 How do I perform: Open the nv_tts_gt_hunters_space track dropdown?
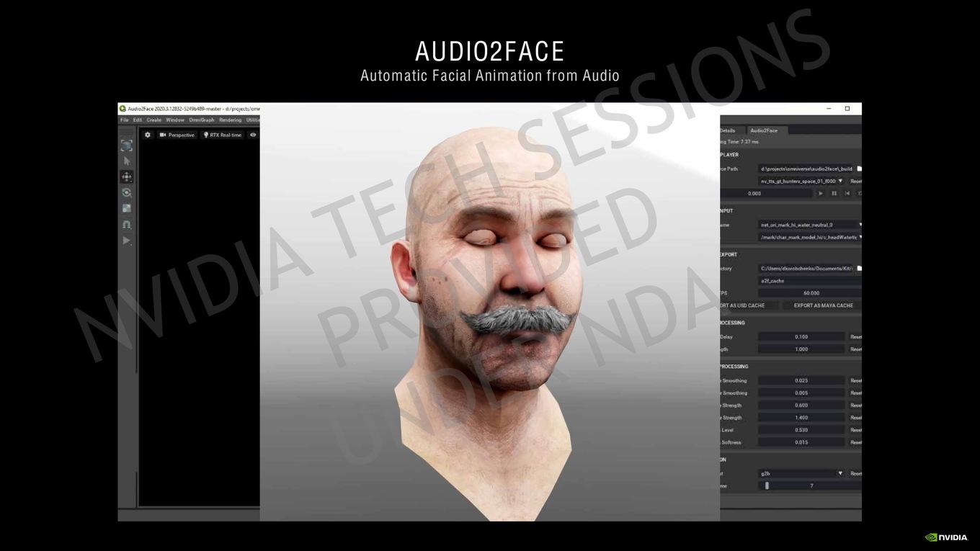[801, 181]
